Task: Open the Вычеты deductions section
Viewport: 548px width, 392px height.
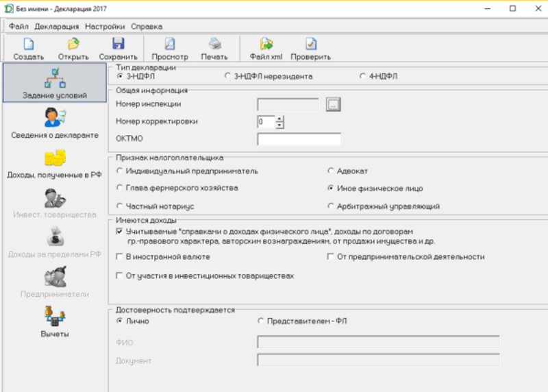Action: pos(55,321)
